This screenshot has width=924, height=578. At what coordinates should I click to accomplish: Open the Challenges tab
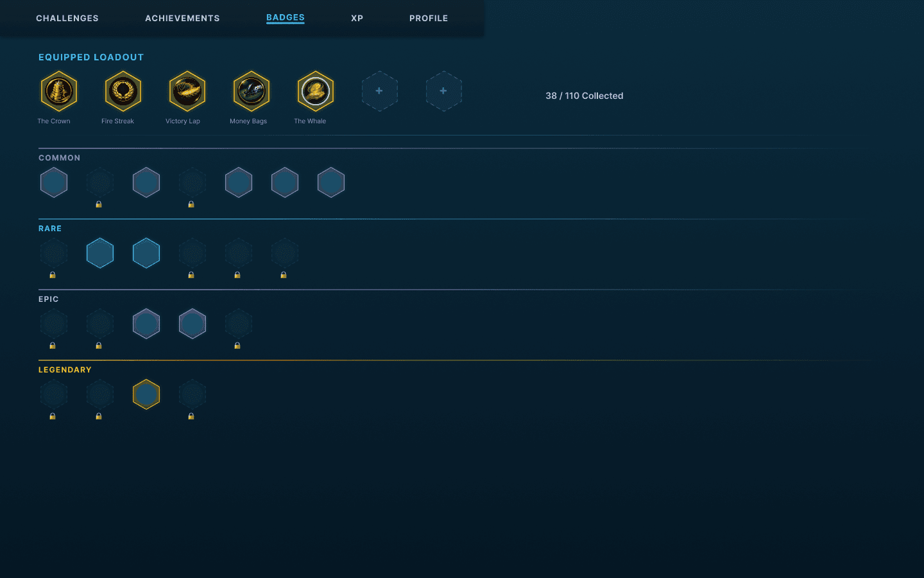tap(67, 18)
